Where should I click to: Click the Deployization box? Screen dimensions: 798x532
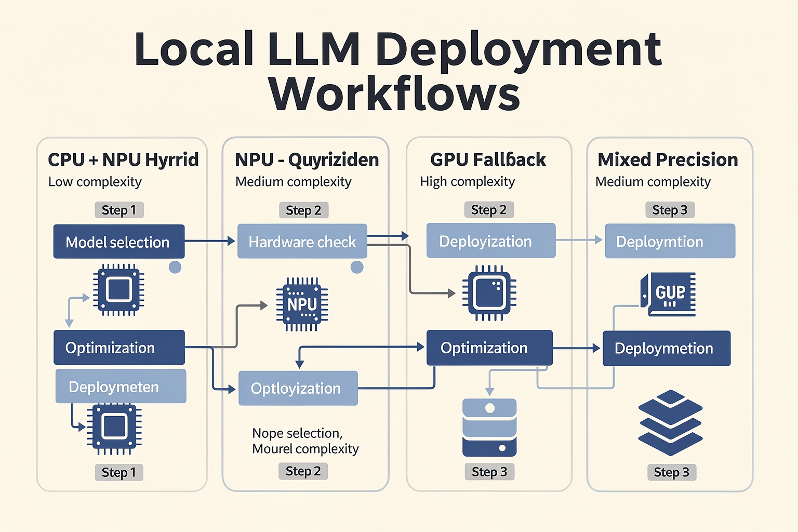coord(491,241)
